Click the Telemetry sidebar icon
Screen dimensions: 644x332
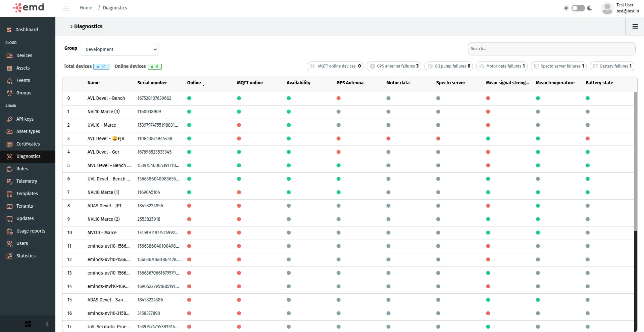(x=9, y=181)
